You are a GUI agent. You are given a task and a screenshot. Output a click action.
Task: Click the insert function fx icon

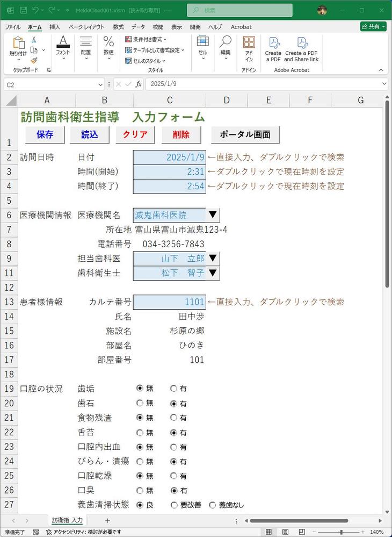pyautogui.click(x=138, y=84)
